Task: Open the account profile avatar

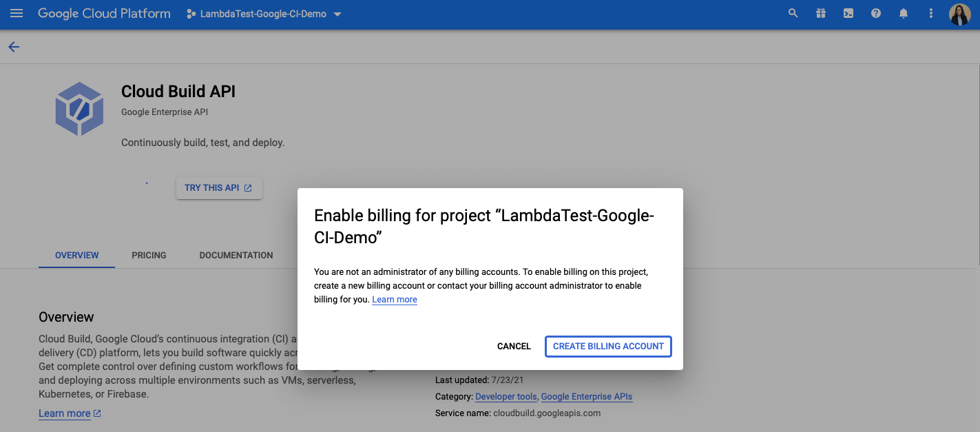Action: 959,13
